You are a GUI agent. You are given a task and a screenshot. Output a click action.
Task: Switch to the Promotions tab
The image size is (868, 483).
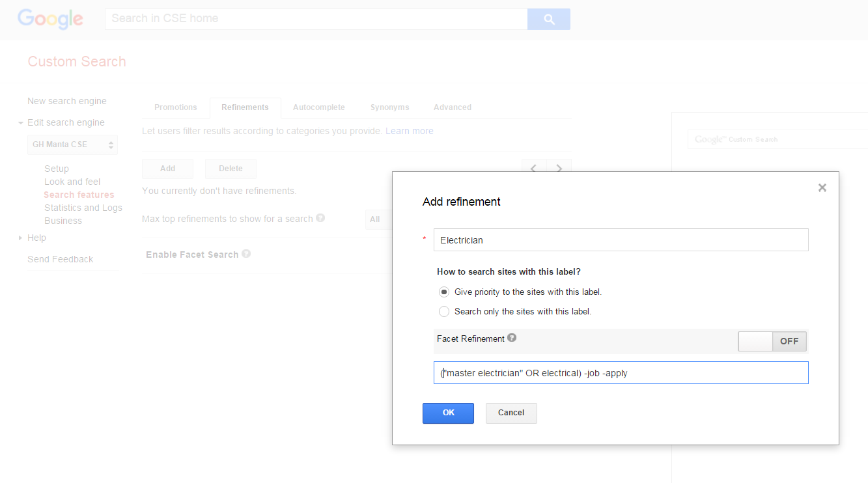(175, 107)
